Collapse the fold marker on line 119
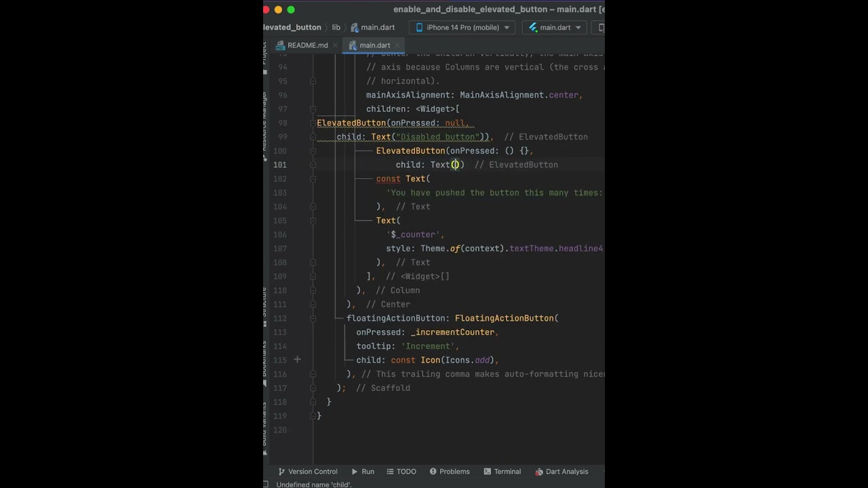Image resolution: width=868 pixels, height=488 pixels. pyautogui.click(x=313, y=416)
